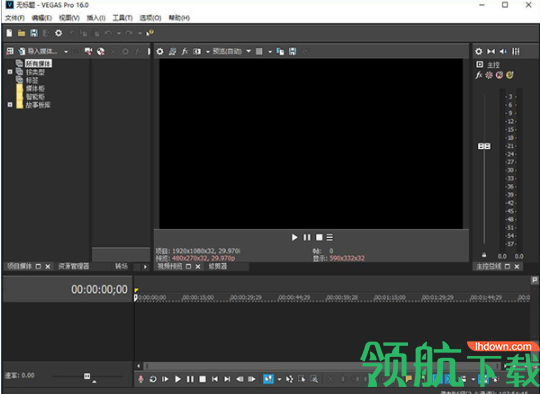Open the split screen view dropdown arrow
This screenshot has height=394, width=540.
[x=208, y=52]
